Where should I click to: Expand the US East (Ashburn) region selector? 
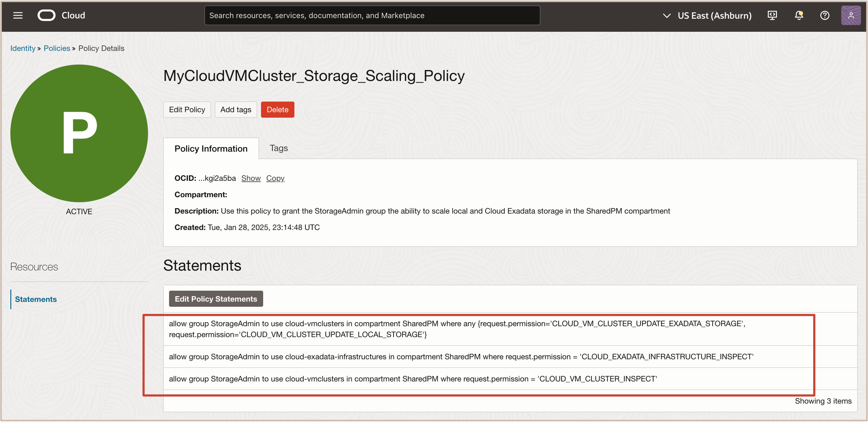[707, 15]
